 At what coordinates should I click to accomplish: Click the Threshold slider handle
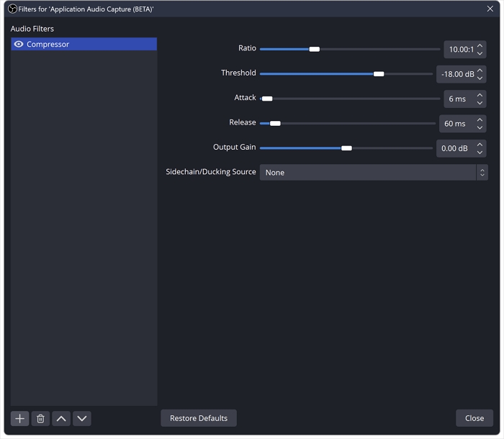tap(379, 73)
